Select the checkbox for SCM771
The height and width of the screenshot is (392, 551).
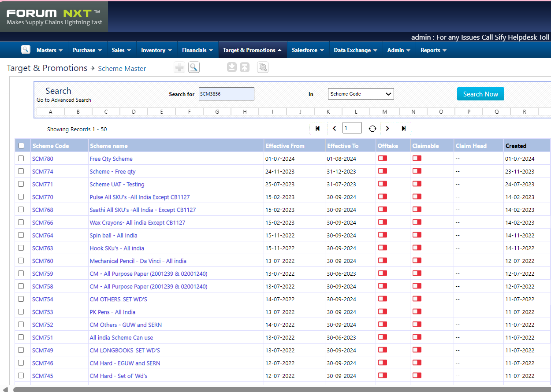pyautogui.click(x=21, y=184)
